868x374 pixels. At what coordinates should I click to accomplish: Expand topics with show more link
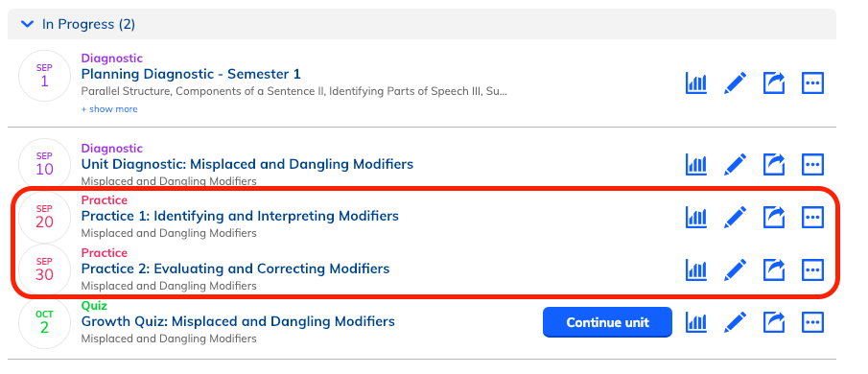(x=109, y=109)
